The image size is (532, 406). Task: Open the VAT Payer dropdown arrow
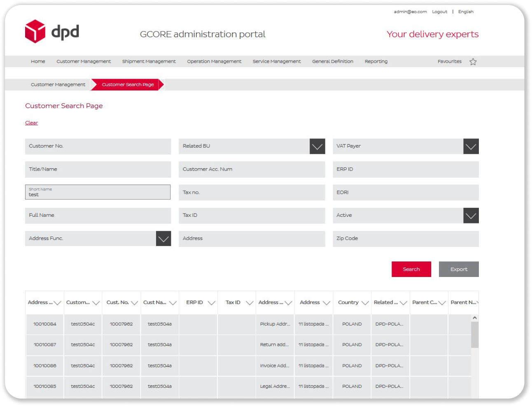coord(471,146)
